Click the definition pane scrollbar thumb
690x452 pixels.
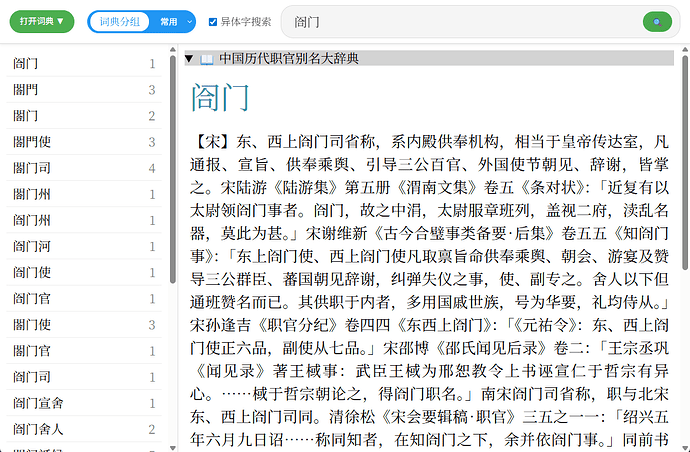[685, 162]
